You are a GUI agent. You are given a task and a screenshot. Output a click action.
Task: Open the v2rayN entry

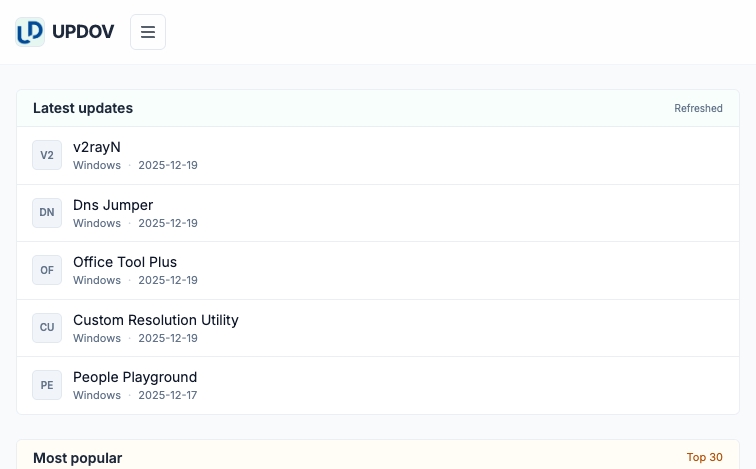pos(378,155)
